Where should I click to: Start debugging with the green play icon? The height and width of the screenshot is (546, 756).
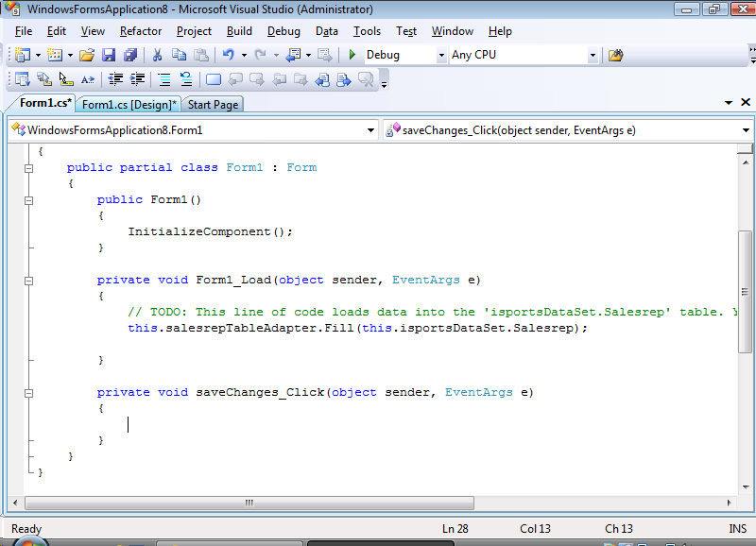pos(352,55)
